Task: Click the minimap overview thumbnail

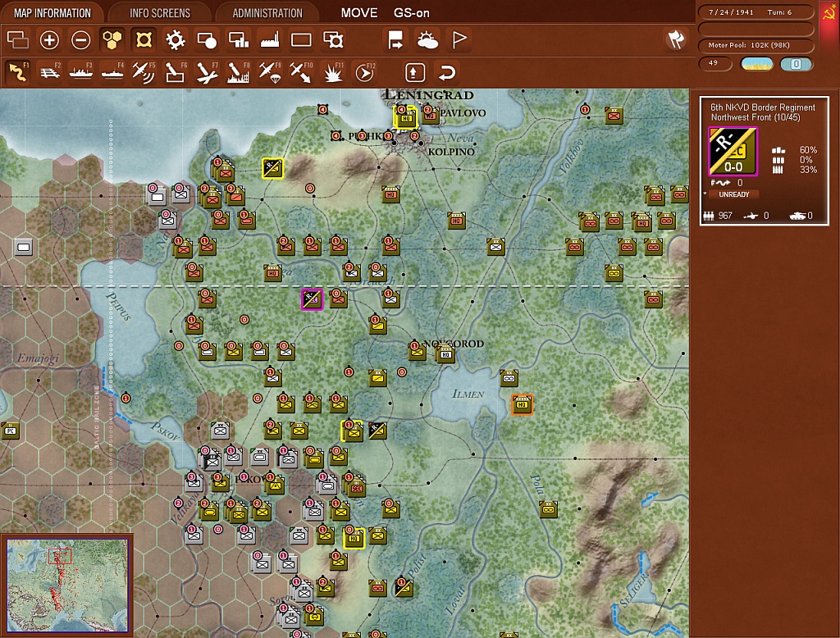Action: pos(67,586)
